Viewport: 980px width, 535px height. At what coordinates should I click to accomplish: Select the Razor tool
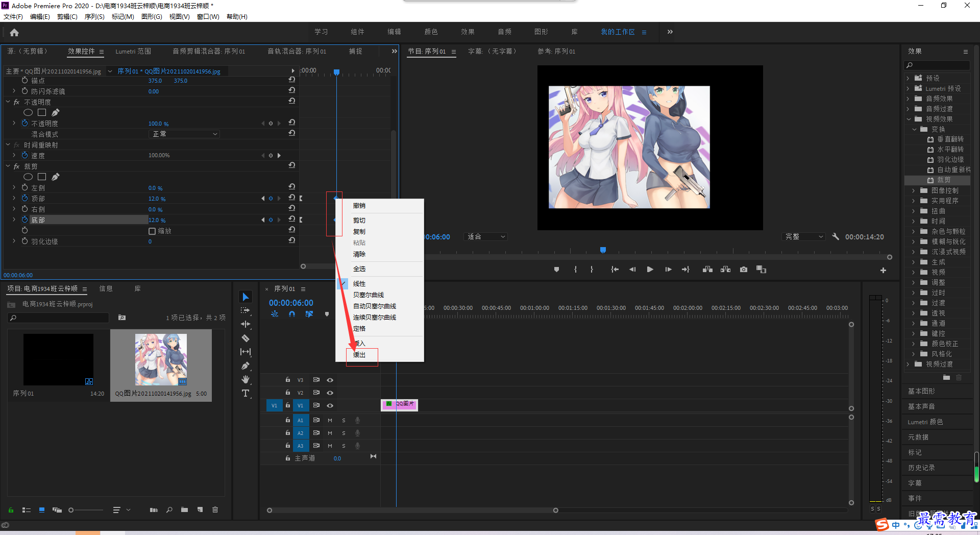(x=246, y=338)
